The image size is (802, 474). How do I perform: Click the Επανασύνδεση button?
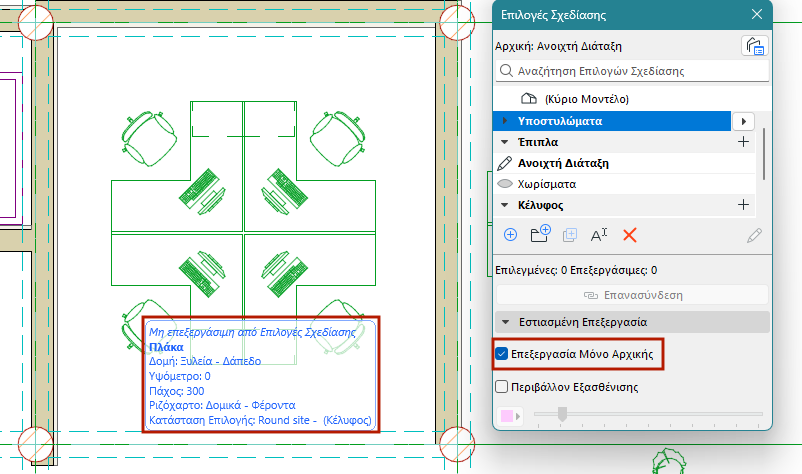click(632, 295)
